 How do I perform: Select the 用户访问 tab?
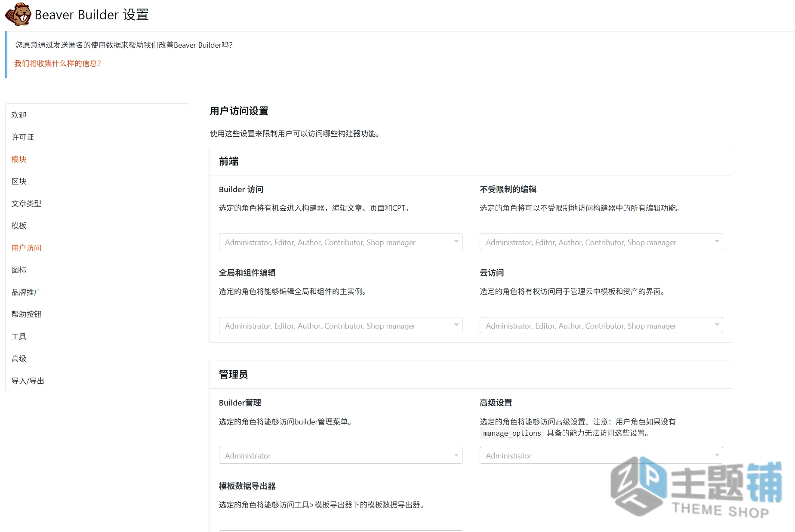click(26, 248)
